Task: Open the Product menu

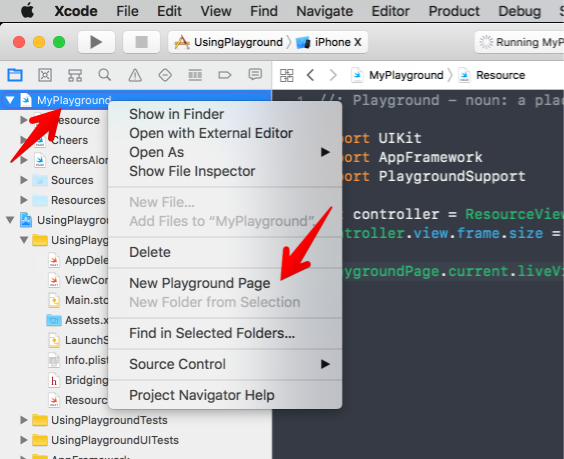Action: point(454,11)
